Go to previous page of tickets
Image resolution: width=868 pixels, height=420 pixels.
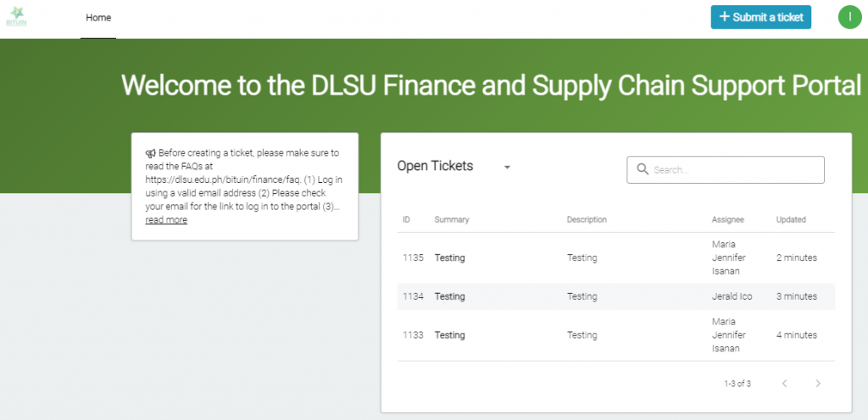click(785, 384)
